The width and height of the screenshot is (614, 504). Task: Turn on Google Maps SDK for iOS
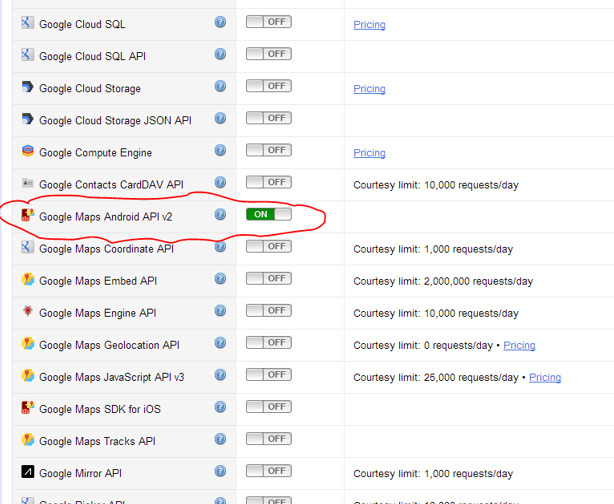coord(269,407)
